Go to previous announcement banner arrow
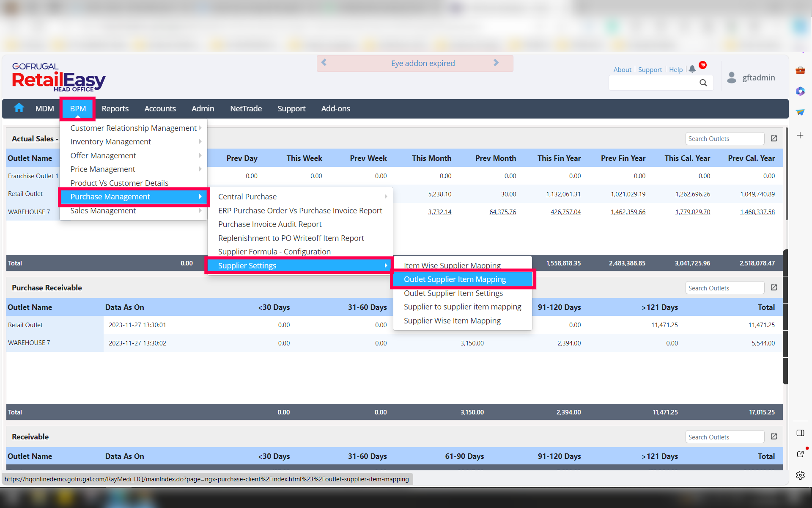The height and width of the screenshot is (508, 812). (324, 63)
